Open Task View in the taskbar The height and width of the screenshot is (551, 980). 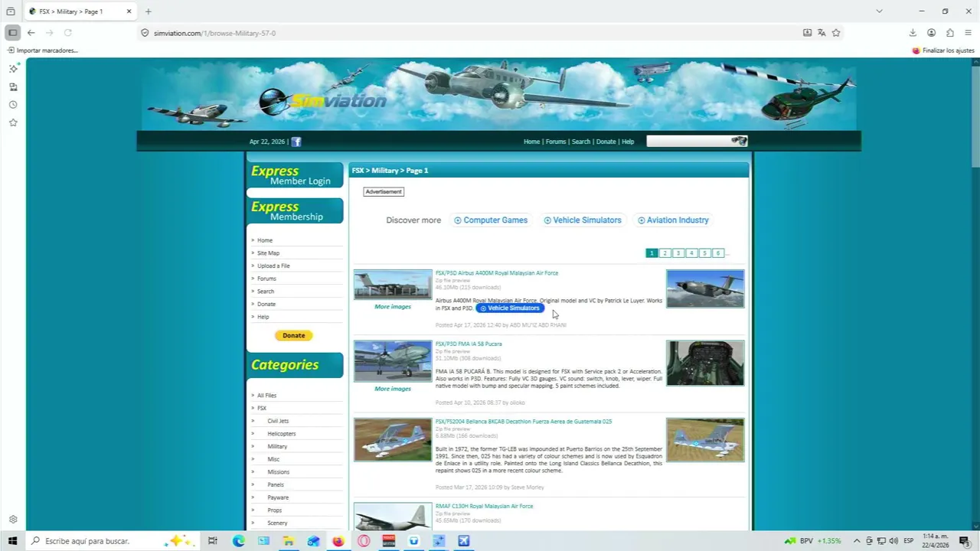(213, 541)
